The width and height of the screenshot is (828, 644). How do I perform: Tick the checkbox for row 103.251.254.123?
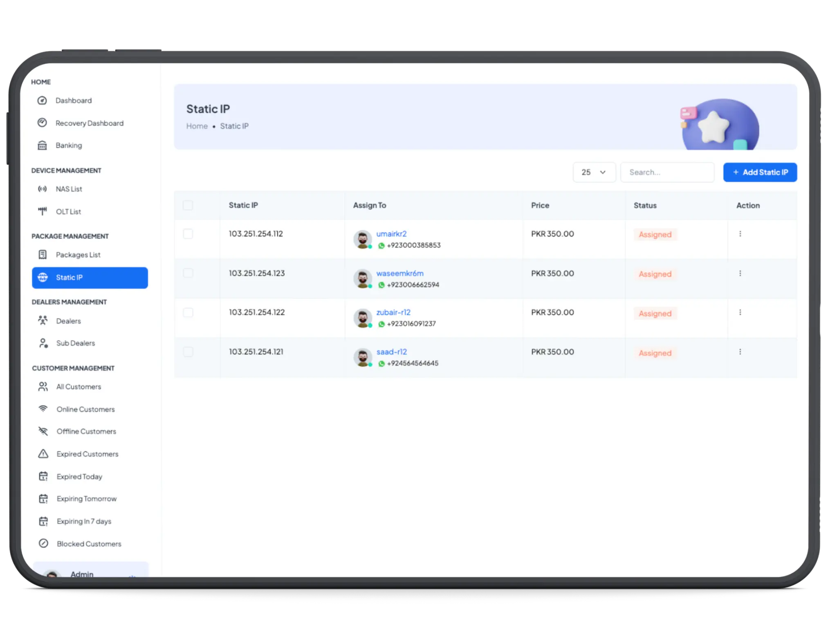188,273
